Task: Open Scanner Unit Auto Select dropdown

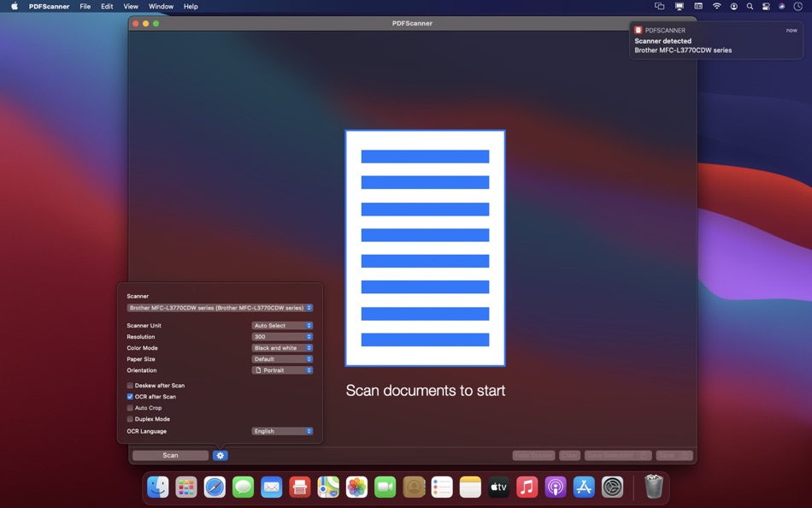Action: [282, 326]
